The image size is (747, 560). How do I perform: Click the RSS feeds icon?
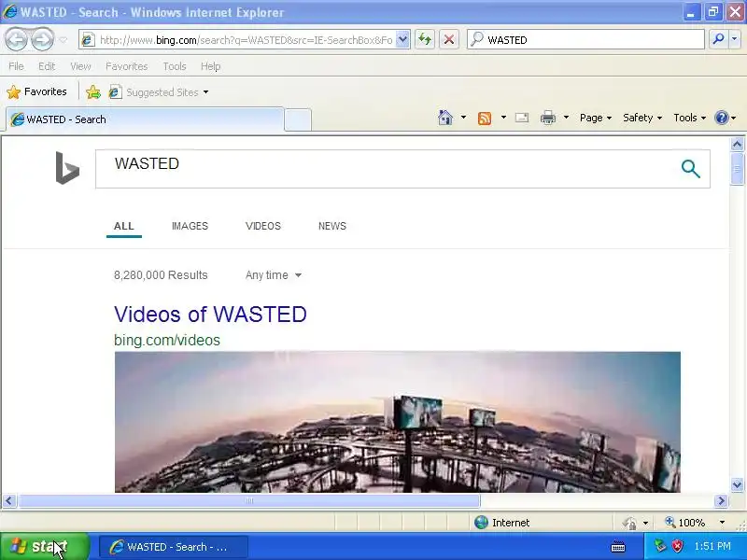(x=485, y=119)
